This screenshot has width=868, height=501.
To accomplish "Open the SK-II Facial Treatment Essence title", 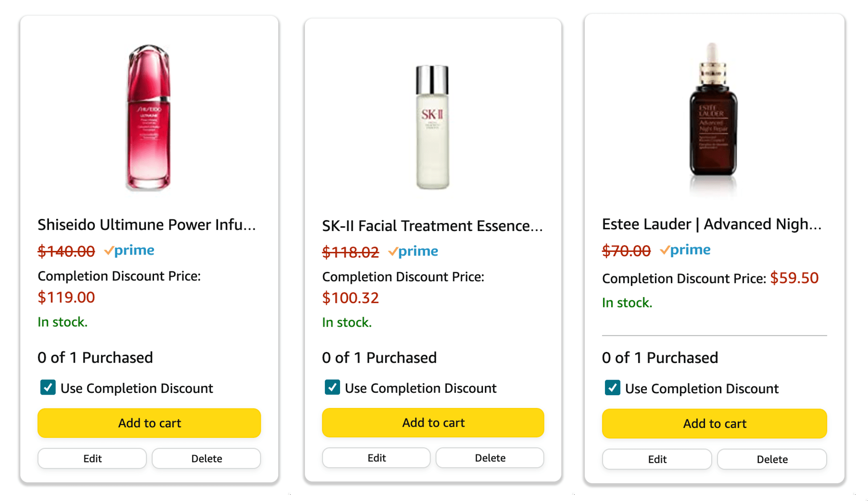I will click(432, 226).
